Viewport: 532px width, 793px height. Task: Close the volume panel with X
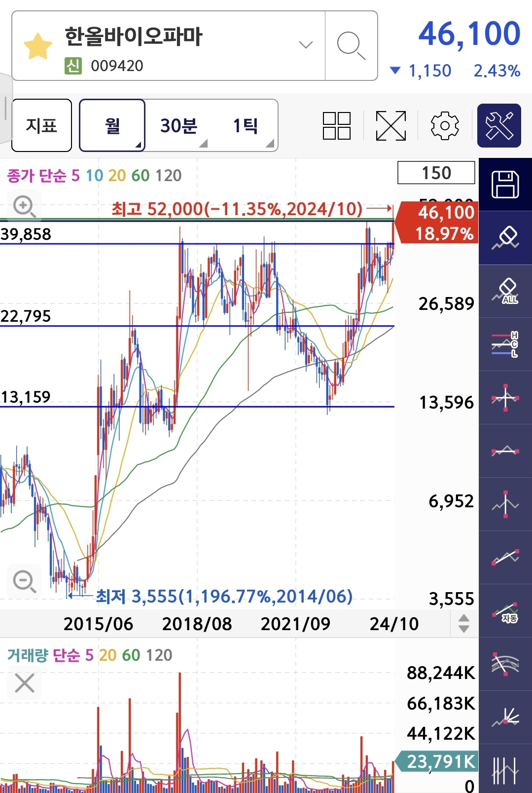pos(24,683)
